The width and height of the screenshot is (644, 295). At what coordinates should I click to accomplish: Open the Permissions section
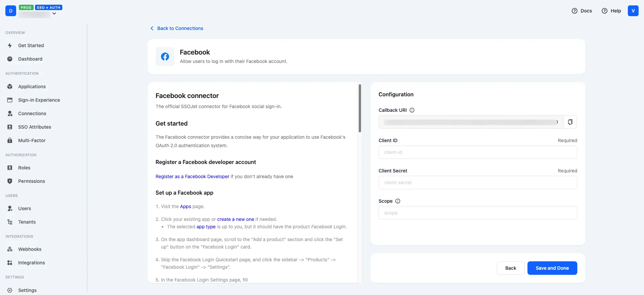(32, 181)
